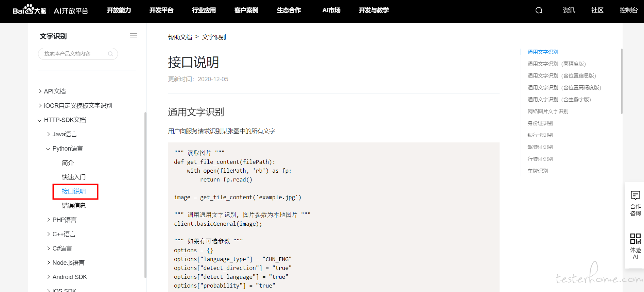Collapse the Python语言 chevron
The width and height of the screenshot is (644, 292).
(x=48, y=149)
